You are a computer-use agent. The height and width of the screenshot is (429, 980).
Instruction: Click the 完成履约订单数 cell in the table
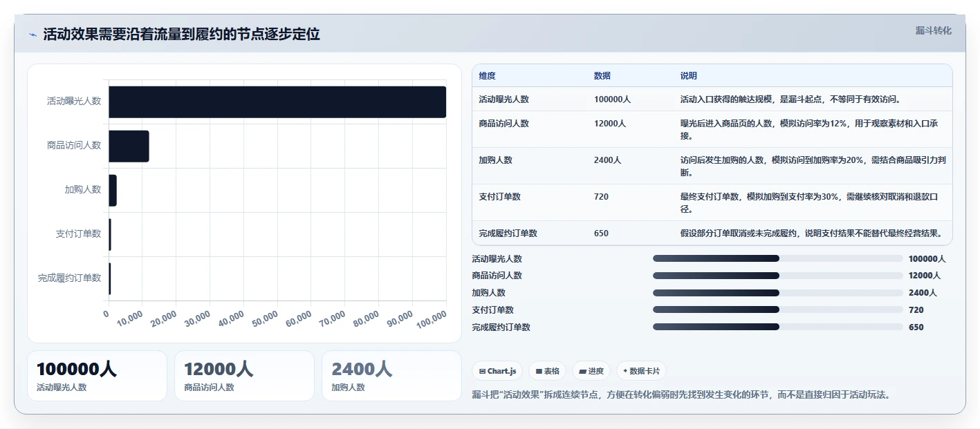pos(508,233)
